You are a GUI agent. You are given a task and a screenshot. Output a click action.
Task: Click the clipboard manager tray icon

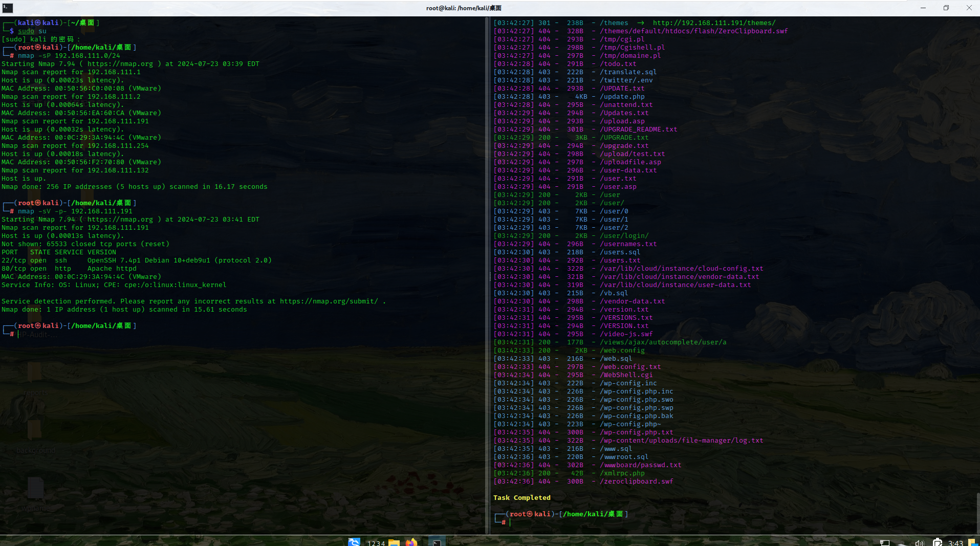938,542
